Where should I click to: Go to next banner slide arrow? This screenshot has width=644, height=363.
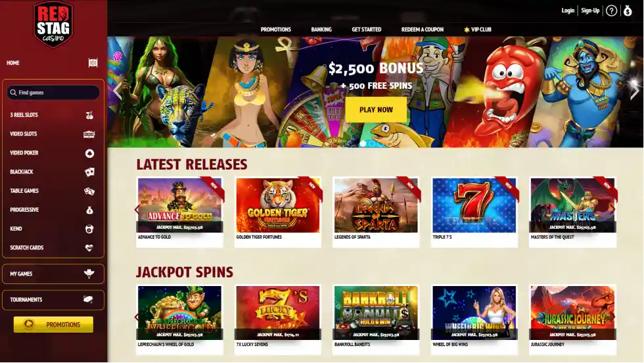[634, 91]
